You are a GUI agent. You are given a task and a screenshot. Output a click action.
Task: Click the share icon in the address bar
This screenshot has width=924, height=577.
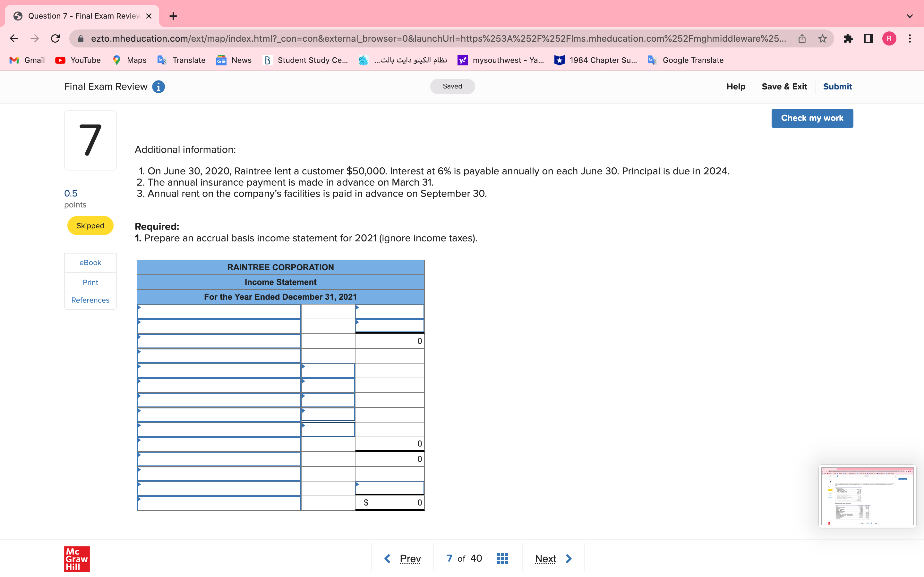click(801, 38)
